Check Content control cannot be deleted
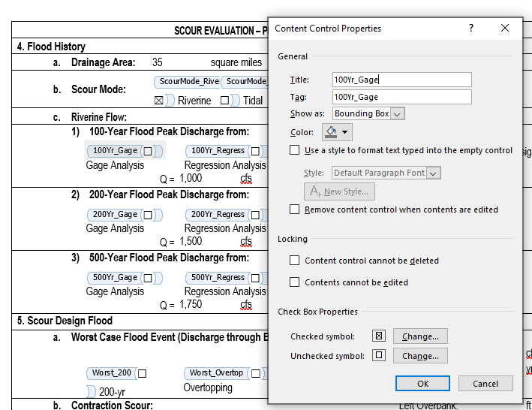 294,261
